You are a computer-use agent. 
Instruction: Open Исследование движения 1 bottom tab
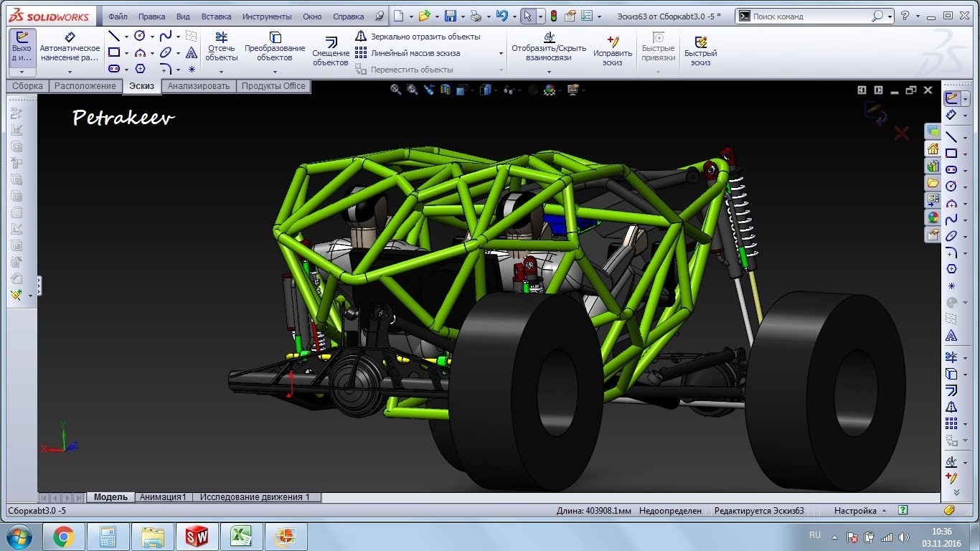(255, 497)
